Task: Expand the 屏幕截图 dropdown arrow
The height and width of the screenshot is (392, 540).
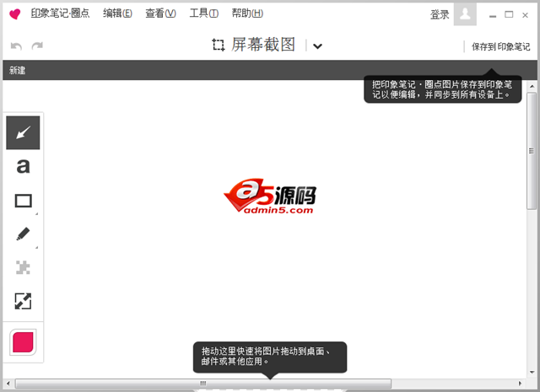Action: pyautogui.click(x=317, y=46)
